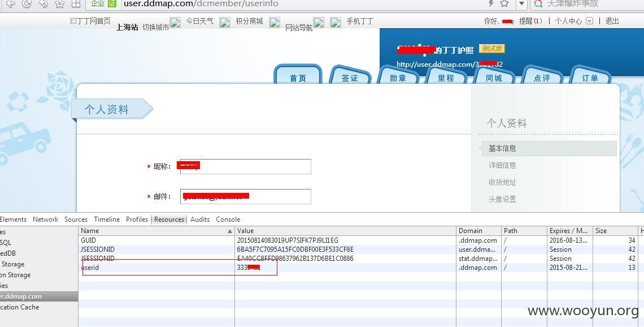
Task: Select 头像设置 in sidebar
Action: click(502, 199)
